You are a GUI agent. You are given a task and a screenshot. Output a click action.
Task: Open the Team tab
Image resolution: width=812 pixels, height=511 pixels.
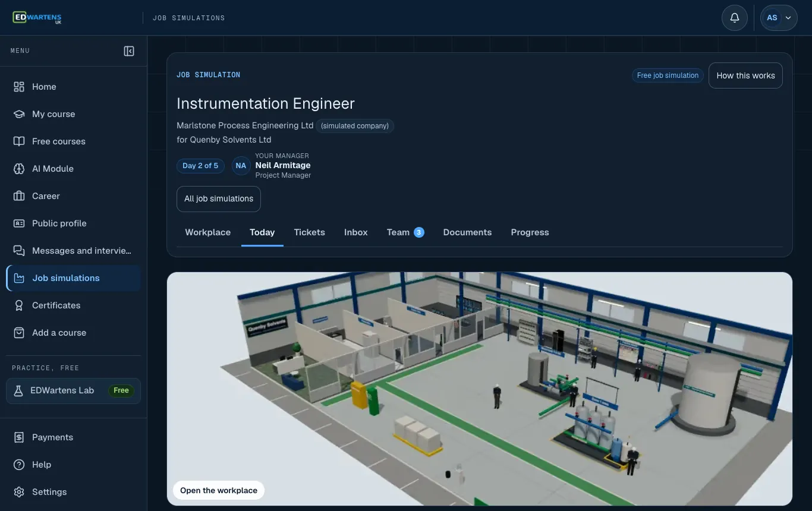pos(405,232)
